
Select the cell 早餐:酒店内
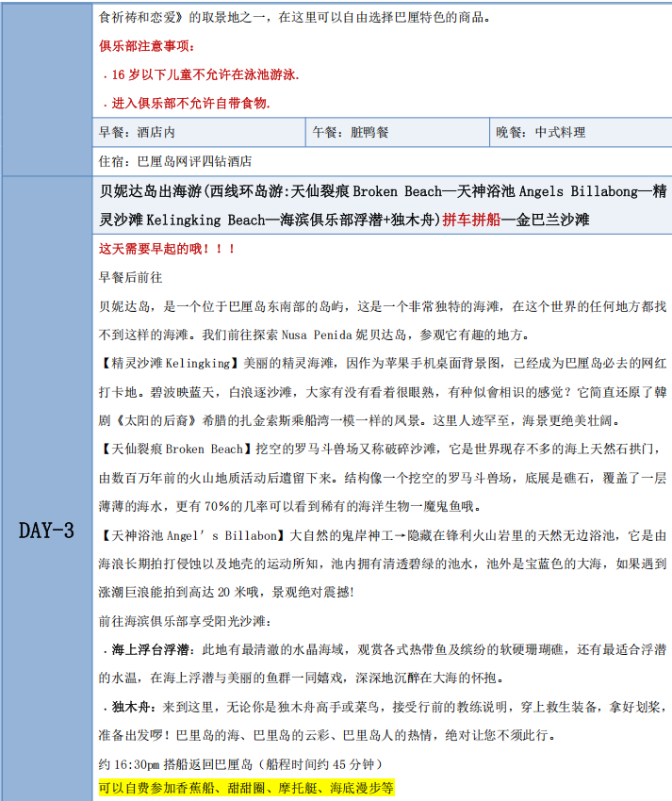[x=199, y=132]
